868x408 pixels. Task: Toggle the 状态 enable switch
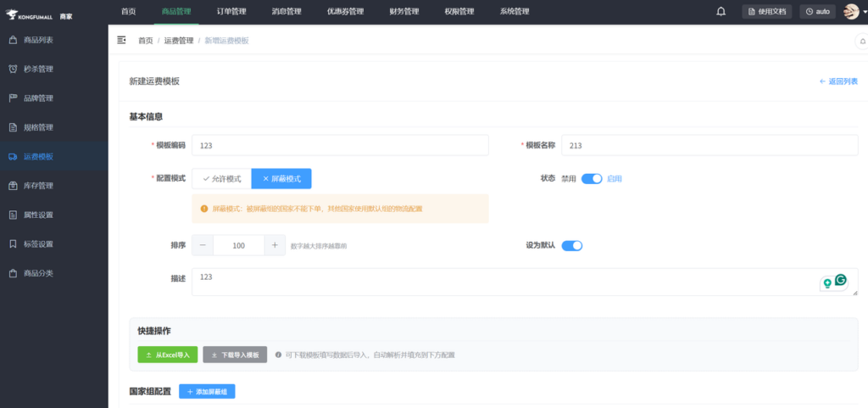[x=592, y=179]
